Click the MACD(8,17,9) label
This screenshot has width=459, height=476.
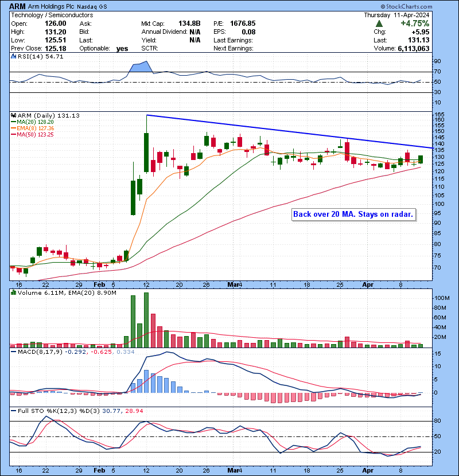point(40,352)
